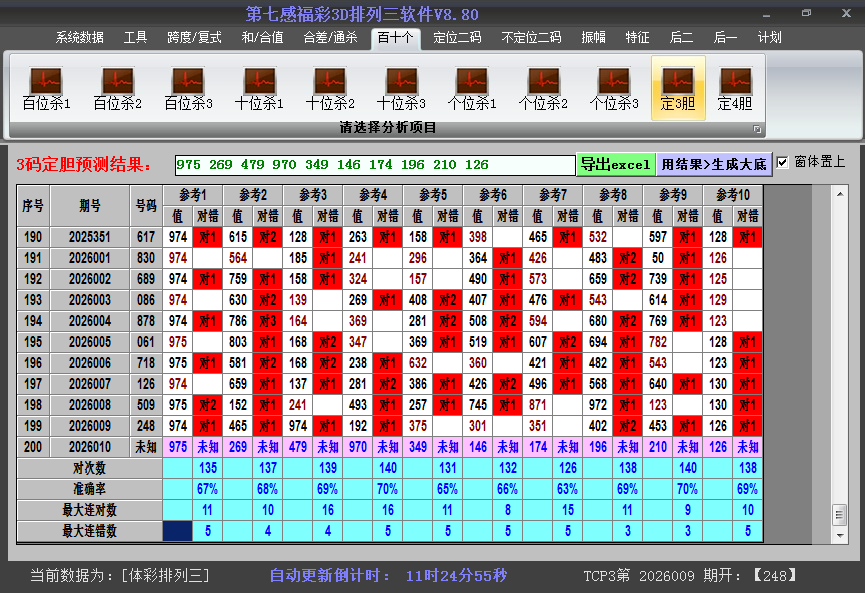Click the 参考1 column header
This screenshot has width=865, height=593.
[x=193, y=194]
